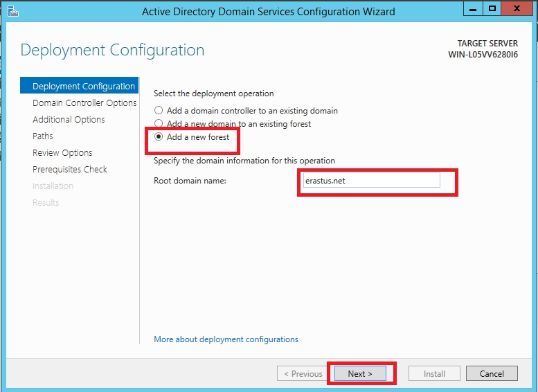The width and height of the screenshot is (538, 392).
Task: Click the greyed-out Install button
Action: pyautogui.click(x=434, y=373)
